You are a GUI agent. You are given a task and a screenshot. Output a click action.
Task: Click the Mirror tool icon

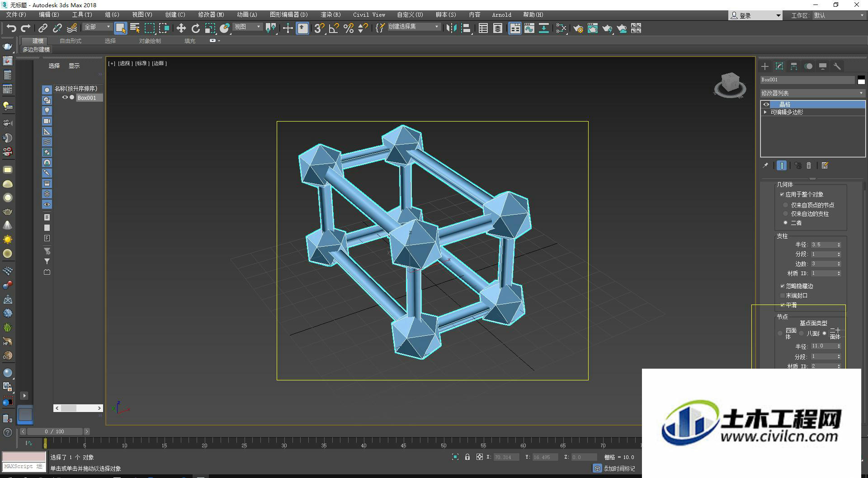[x=451, y=28]
